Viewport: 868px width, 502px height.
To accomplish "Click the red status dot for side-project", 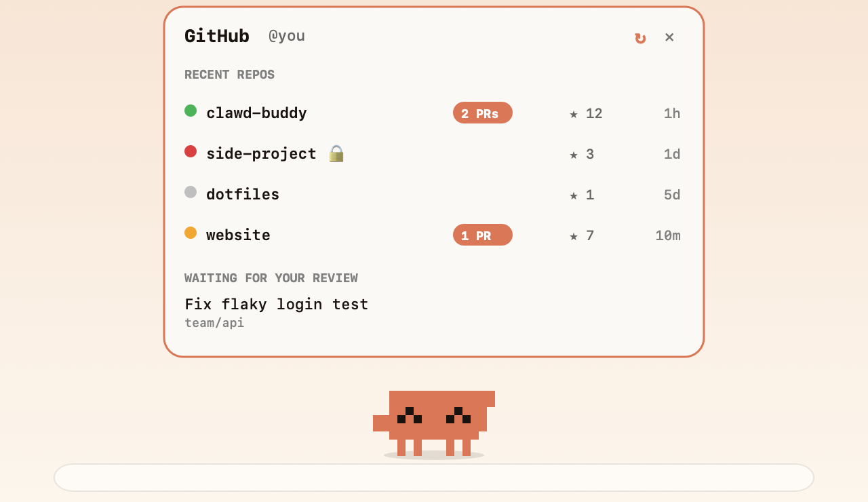I will point(191,151).
